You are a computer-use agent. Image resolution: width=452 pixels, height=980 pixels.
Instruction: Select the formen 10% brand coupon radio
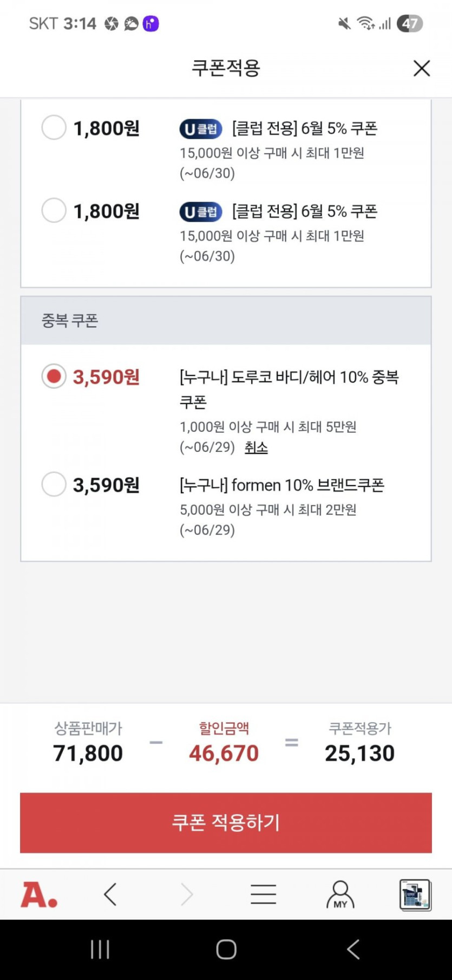(x=54, y=484)
